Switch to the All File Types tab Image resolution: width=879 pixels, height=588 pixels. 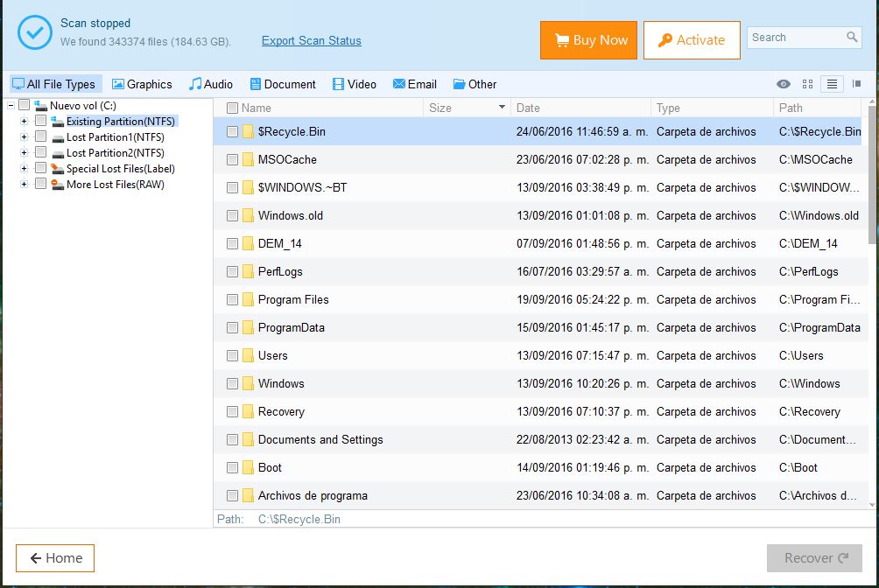(x=55, y=84)
